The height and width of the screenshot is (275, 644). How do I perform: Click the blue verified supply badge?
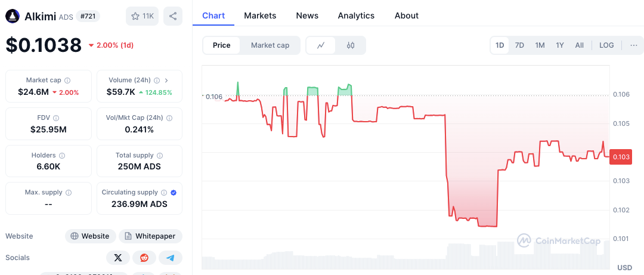point(174,192)
